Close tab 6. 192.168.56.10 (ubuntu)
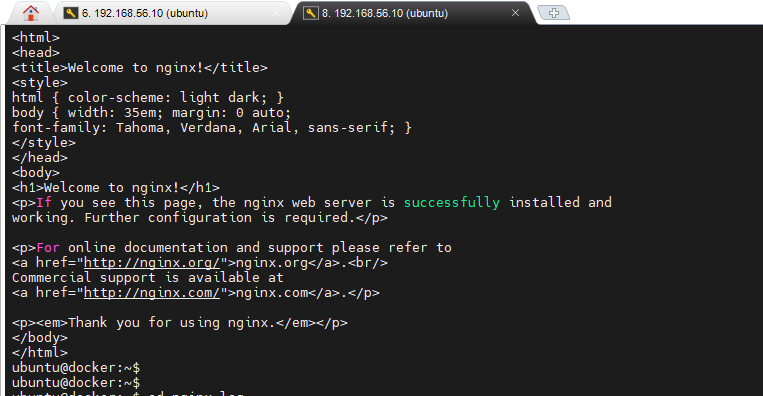 point(275,13)
